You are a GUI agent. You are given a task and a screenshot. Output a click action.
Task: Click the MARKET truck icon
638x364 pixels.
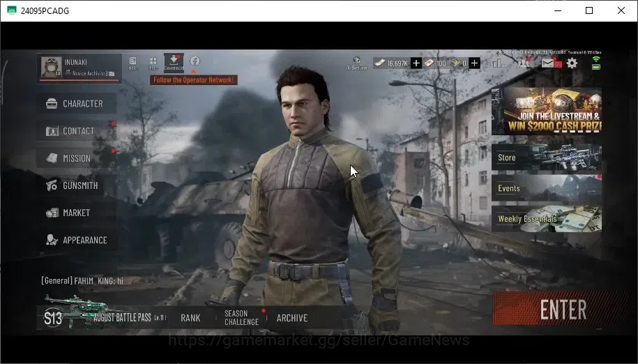click(52, 213)
